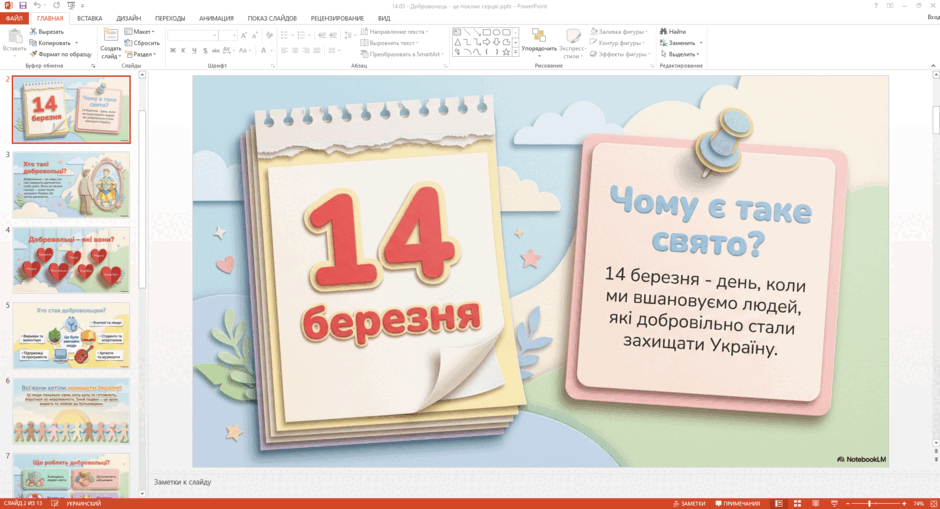Open Направление текста dropdown
940x509 pixels.
click(x=394, y=31)
